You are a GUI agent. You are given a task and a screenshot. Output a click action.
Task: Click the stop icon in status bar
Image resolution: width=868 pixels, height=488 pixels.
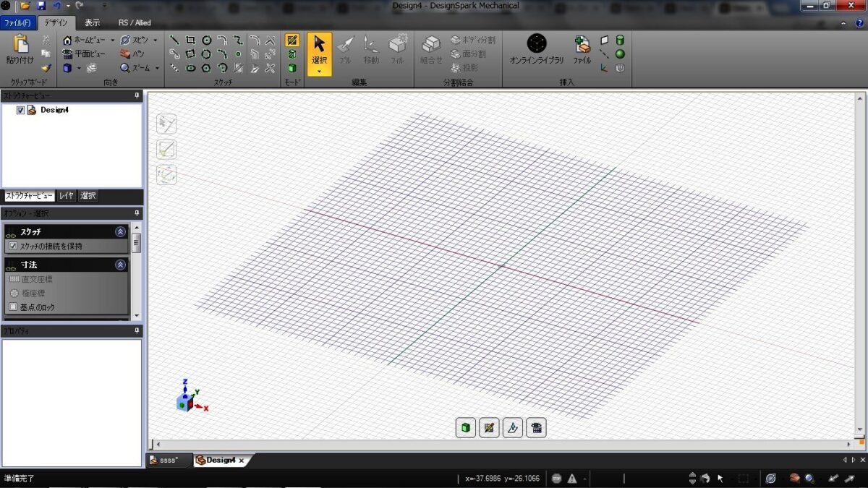pyautogui.click(x=556, y=478)
